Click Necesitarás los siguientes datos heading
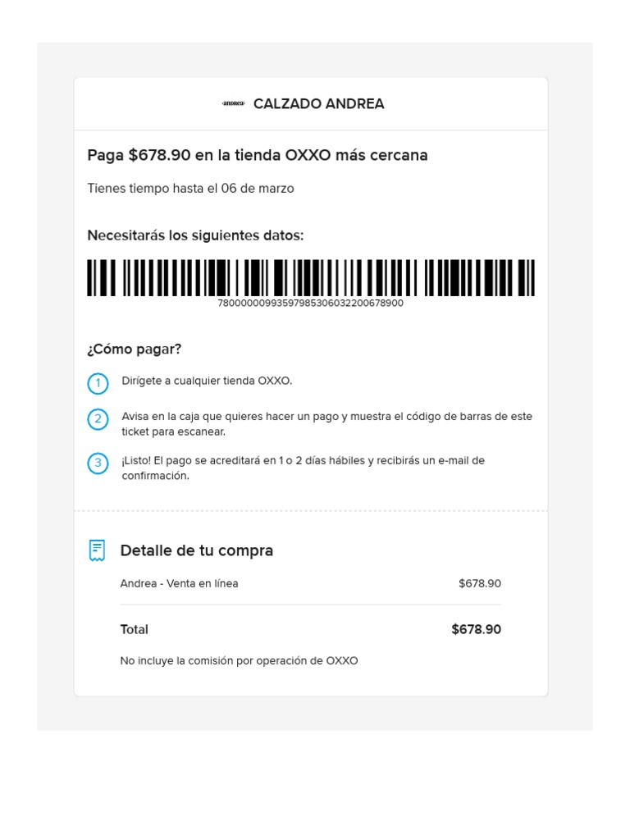This screenshot has height=840, width=630. tap(195, 235)
